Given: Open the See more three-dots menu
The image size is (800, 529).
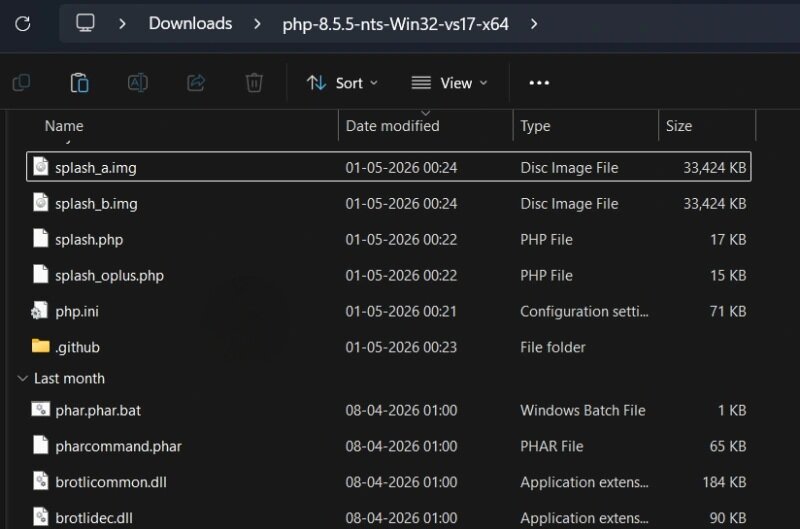Looking at the screenshot, I should point(539,83).
